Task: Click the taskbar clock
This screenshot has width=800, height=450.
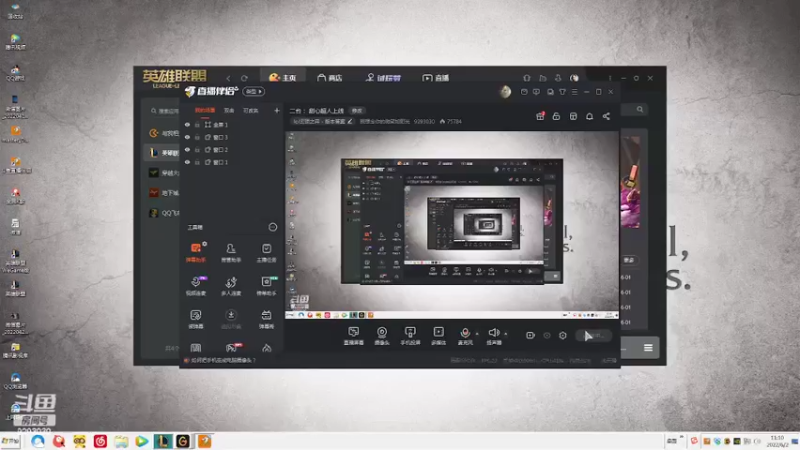Action: point(777,442)
